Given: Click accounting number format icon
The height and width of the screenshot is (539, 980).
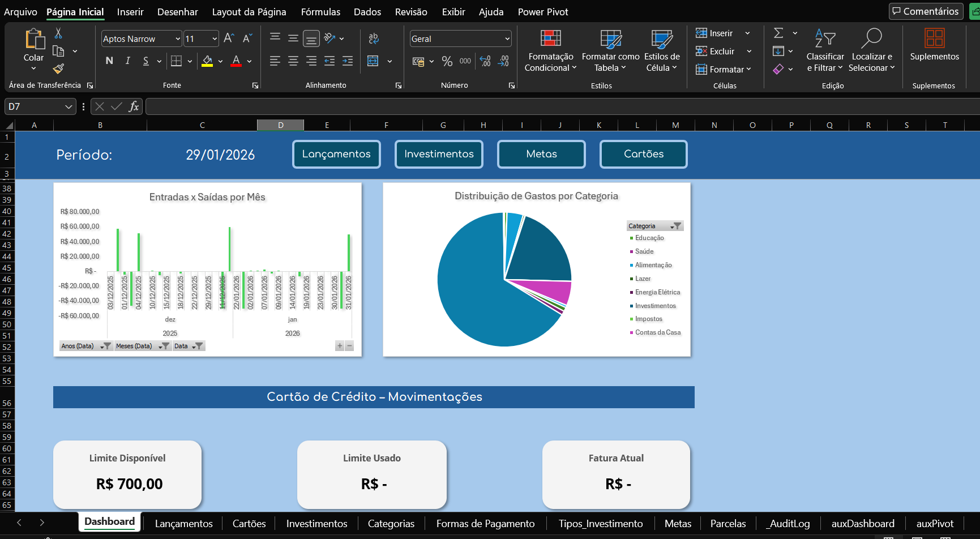Looking at the screenshot, I should click(x=418, y=61).
